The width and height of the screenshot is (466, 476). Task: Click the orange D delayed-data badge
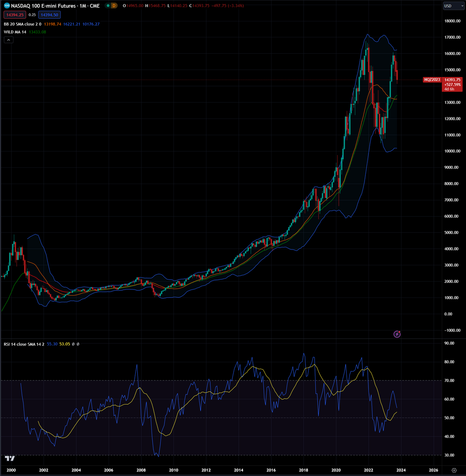115,6
